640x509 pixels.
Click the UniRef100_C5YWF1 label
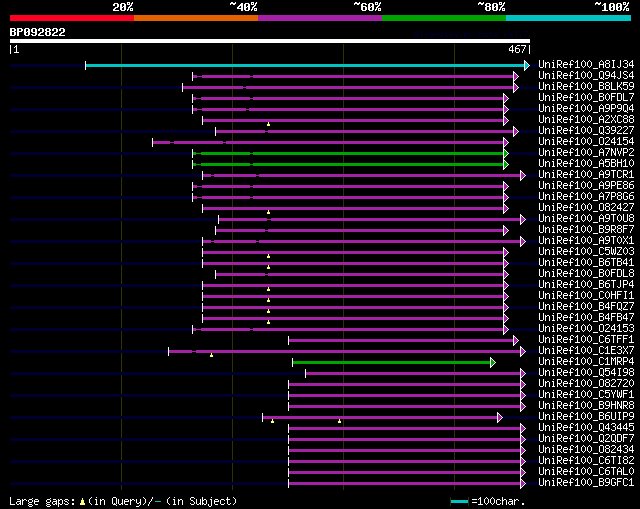(586, 395)
